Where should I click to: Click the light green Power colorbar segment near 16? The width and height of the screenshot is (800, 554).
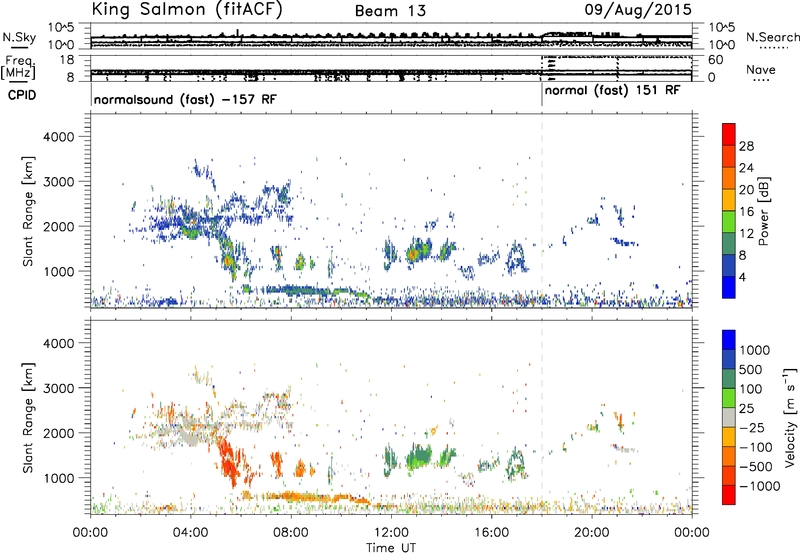tap(729, 222)
